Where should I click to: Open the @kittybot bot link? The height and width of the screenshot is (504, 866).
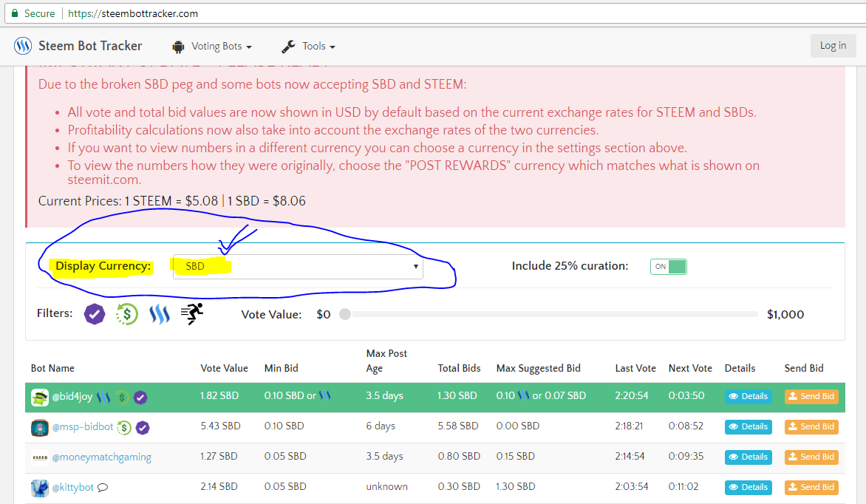73,488
